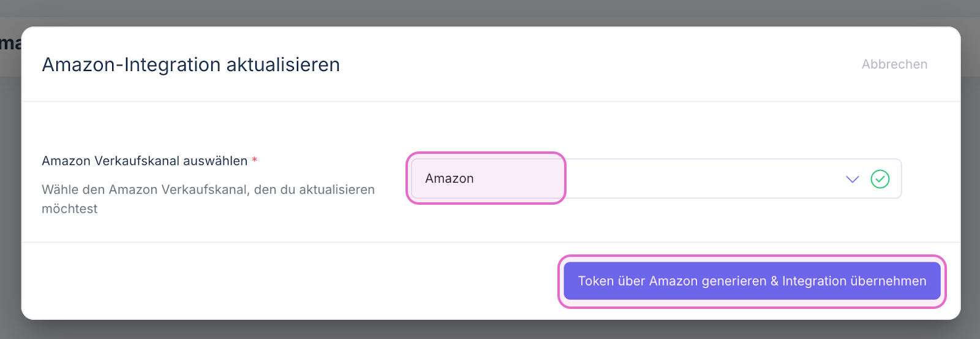Click the empty header space between title and Abbrechen

click(600, 64)
